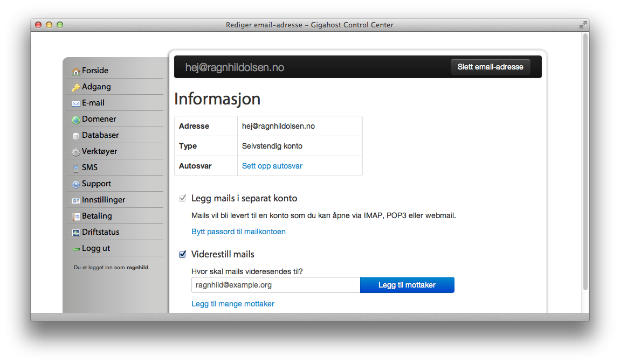The width and height of the screenshot is (620, 364).
Task: Click the 'Legg til mottaker' button
Action: pos(407,285)
